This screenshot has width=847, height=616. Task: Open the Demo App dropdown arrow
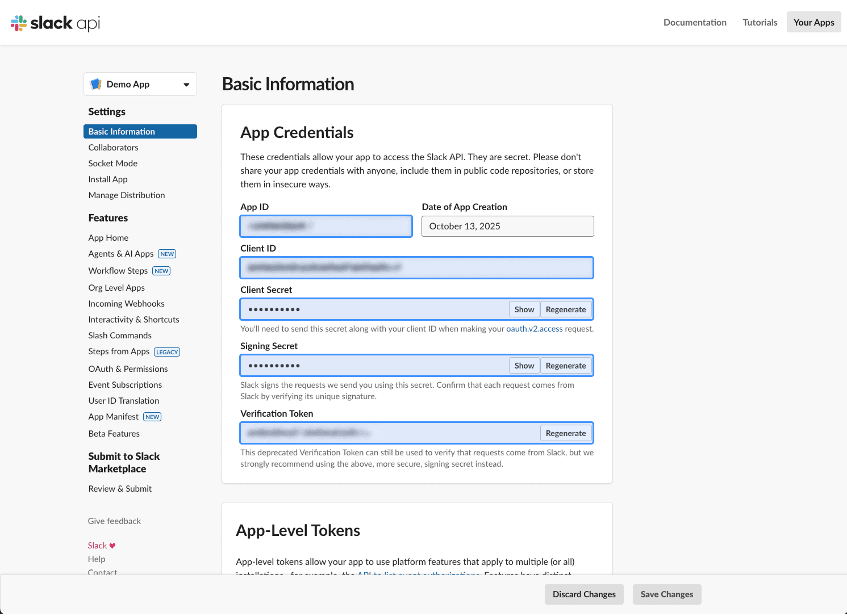click(186, 85)
